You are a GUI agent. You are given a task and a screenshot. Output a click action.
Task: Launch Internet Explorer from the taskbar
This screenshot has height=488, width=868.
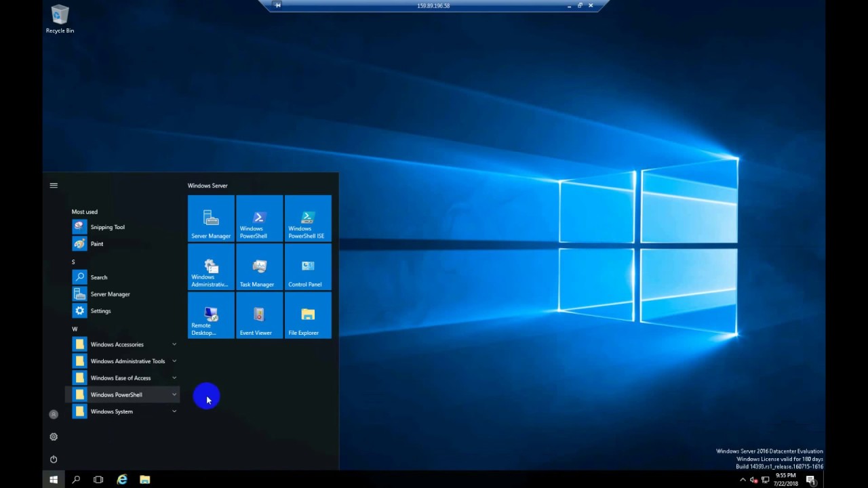click(x=122, y=479)
